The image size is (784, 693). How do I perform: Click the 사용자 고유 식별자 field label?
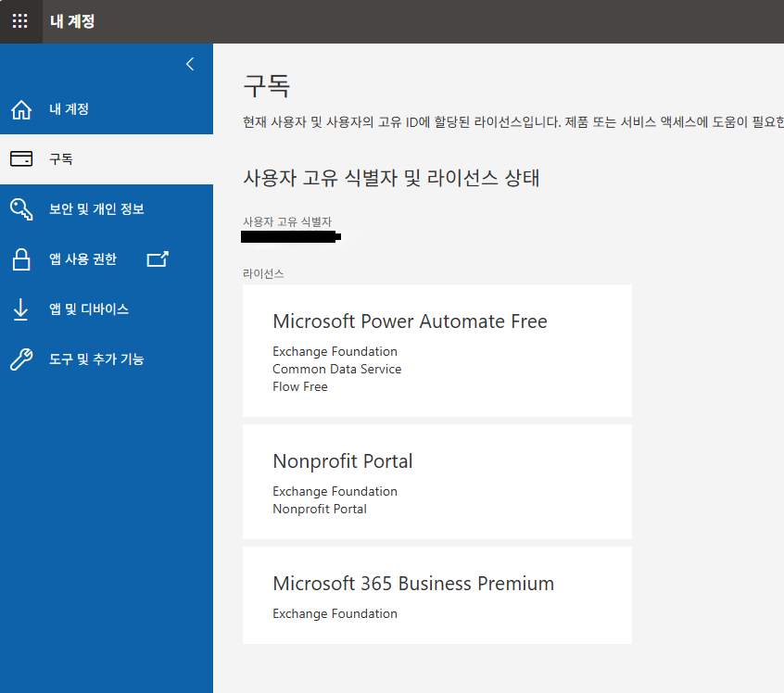click(x=287, y=221)
